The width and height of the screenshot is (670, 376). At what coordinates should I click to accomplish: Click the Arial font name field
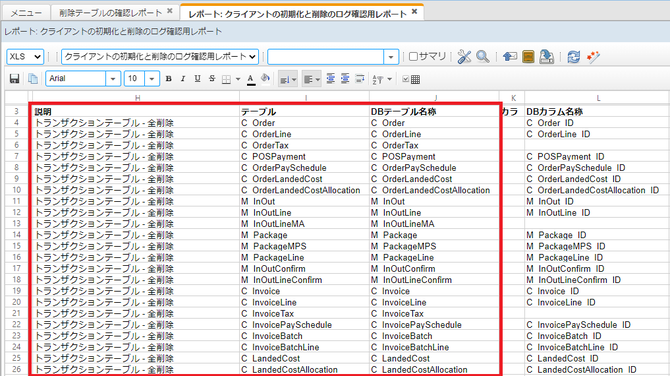coord(76,79)
